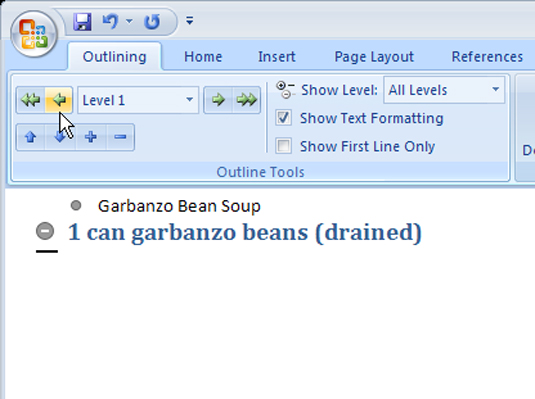Click the Redo icon in Quick Access
535x399 pixels.
[152, 22]
